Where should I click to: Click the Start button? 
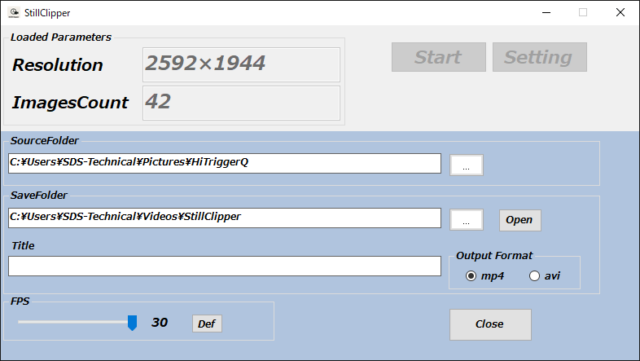(438, 57)
